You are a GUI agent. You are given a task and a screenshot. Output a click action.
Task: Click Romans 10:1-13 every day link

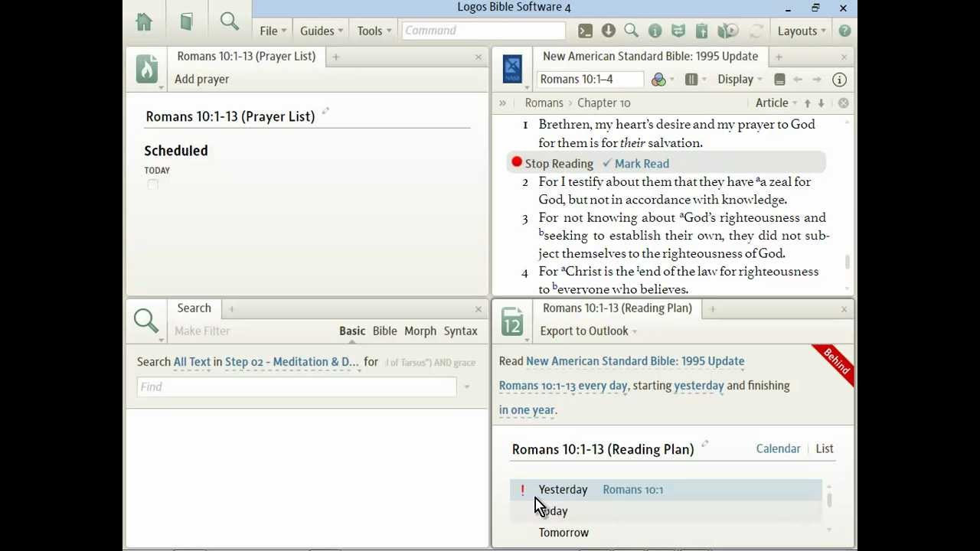[x=563, y=386]
